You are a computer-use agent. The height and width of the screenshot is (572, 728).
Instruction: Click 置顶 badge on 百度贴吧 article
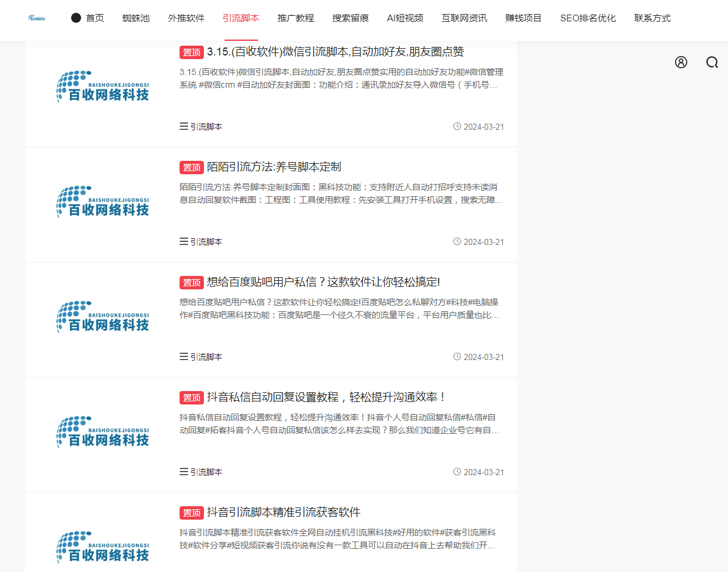[x=192, y=283]
